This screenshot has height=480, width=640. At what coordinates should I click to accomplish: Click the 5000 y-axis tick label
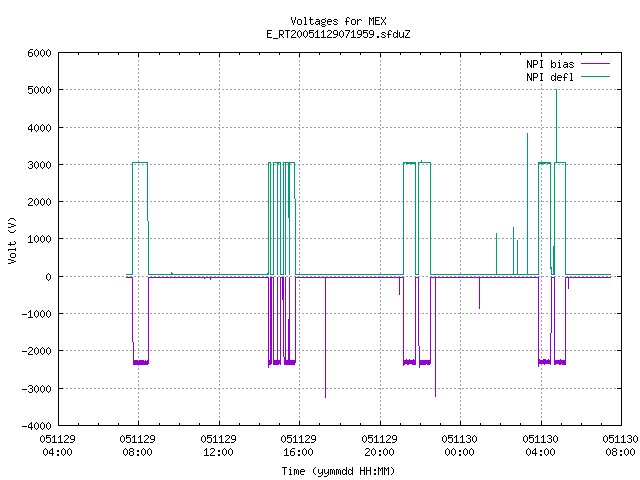[40, 90]
